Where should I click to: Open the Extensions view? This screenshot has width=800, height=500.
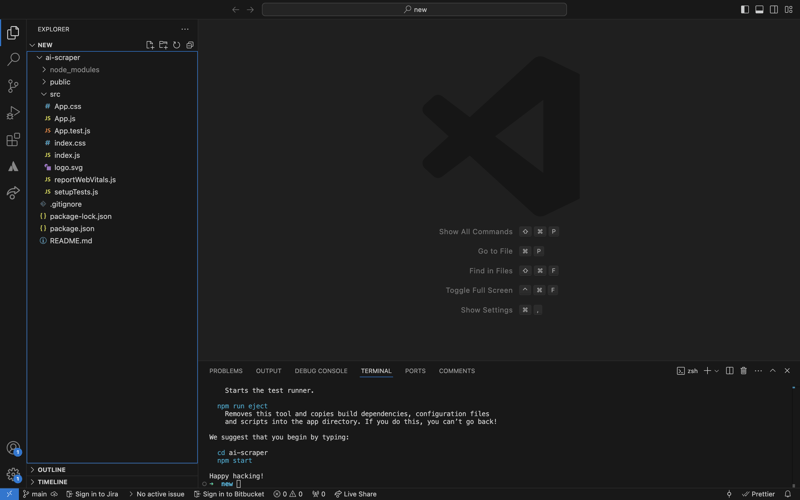(13, 139)
